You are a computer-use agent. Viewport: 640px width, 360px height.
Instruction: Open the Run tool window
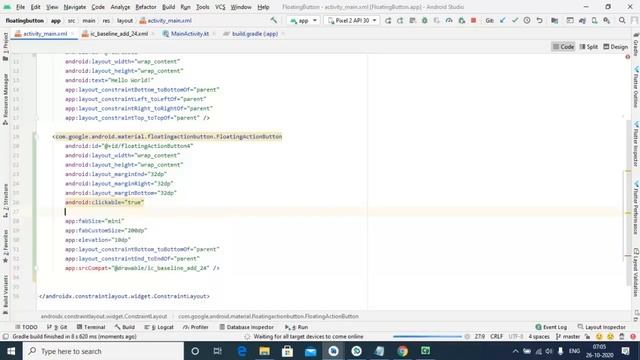tap(296, 327)
